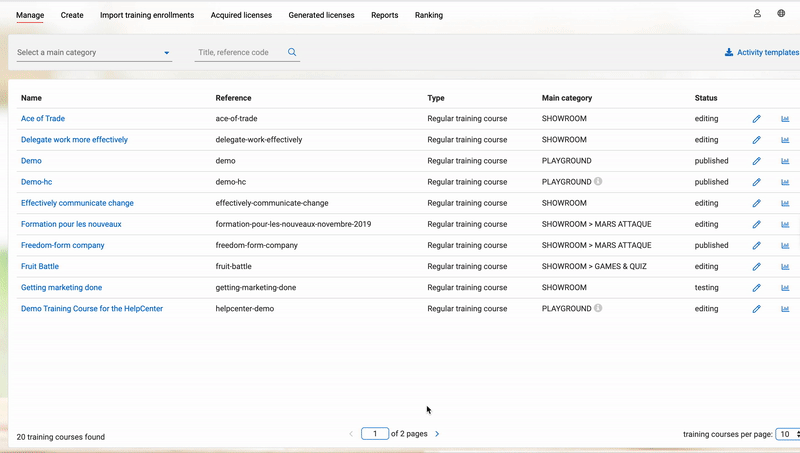Open the Ranking tab

(429, 15)
